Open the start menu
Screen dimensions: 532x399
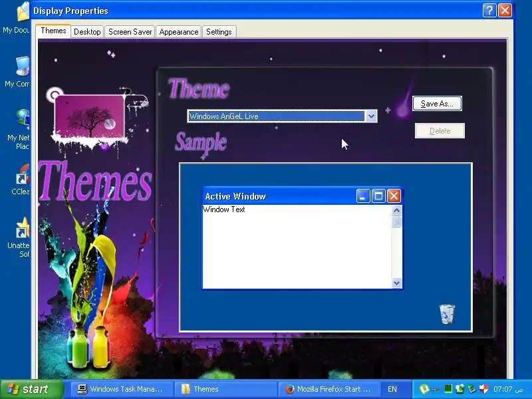[32, 389]
